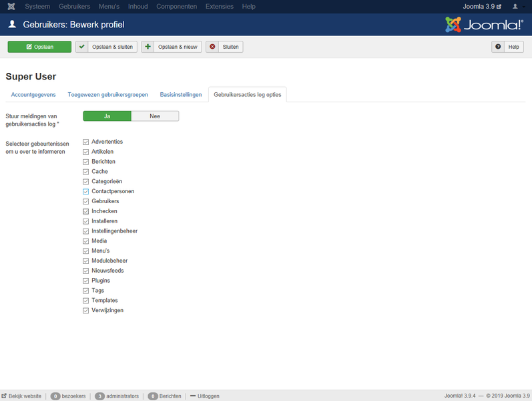Switch to the Accountgegevens tab

[x=33, y=95]
